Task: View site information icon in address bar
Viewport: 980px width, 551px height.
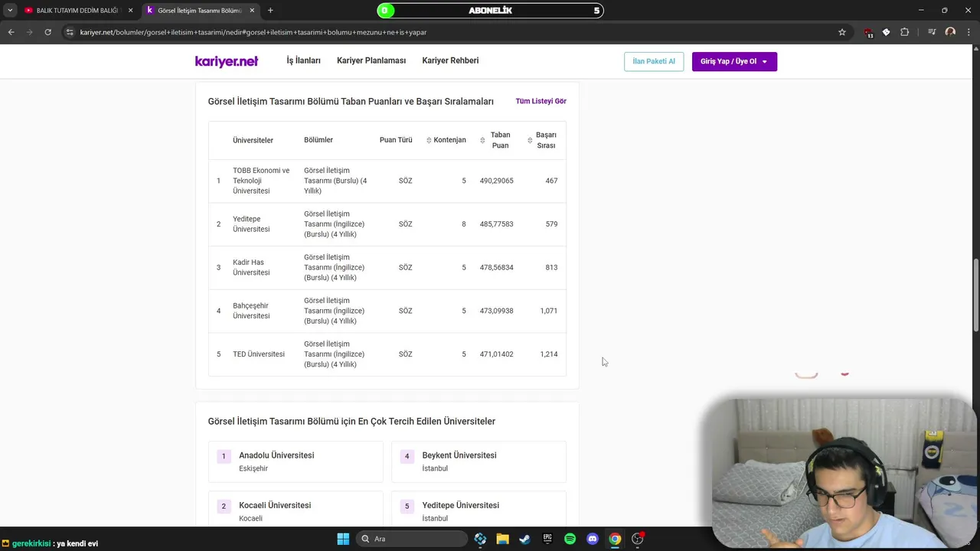Action: pyautogui.click(x=70, y=32)
